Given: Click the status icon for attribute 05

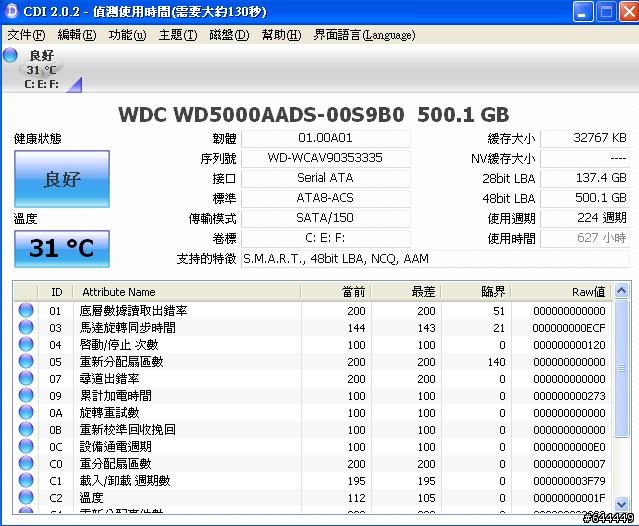Looking at the screenshot, I should (26, 361).
